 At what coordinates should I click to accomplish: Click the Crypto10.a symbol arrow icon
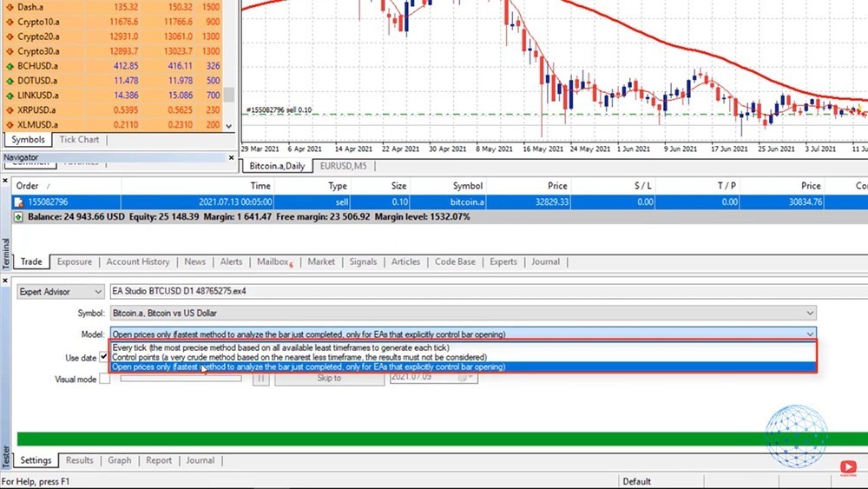pyautogui.click(x=10, y=23)
